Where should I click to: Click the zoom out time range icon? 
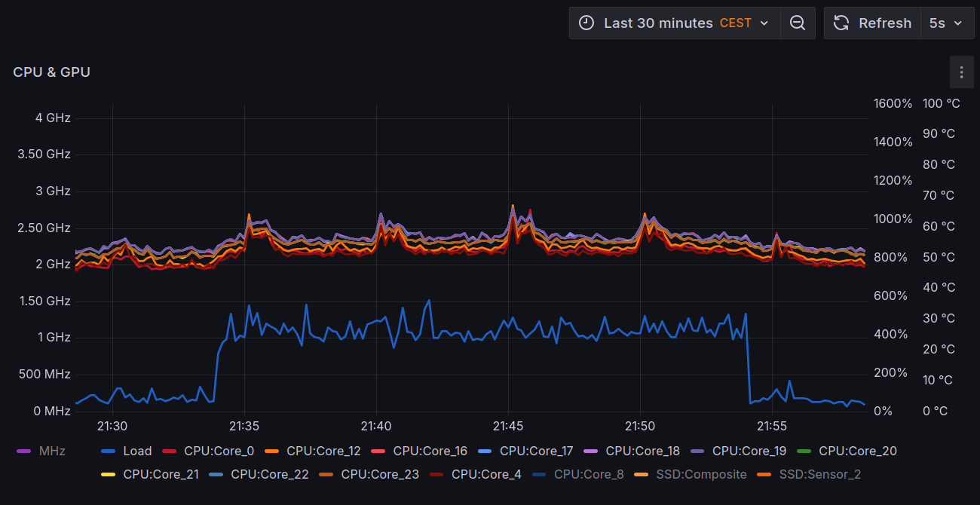pos(798,23)
